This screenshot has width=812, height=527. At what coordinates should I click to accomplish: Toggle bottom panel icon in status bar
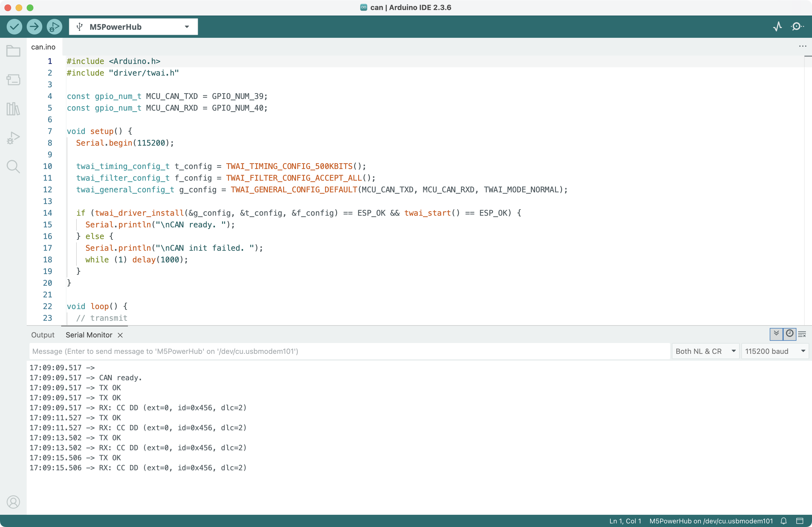tap(800, 521)
